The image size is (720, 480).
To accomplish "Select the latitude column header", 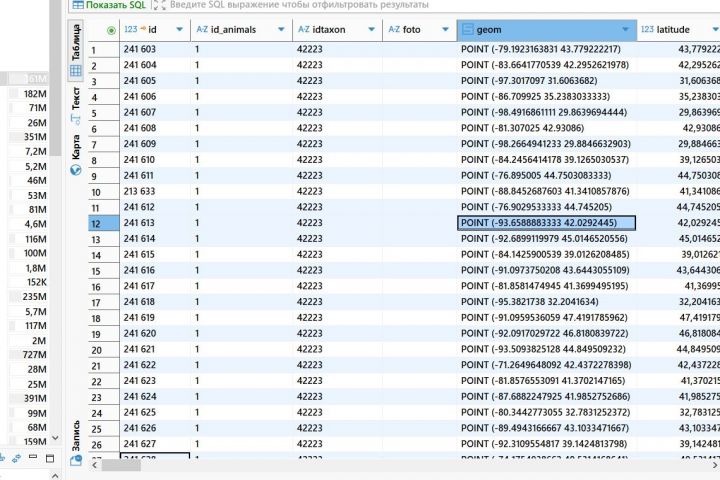I will point(679,30).
